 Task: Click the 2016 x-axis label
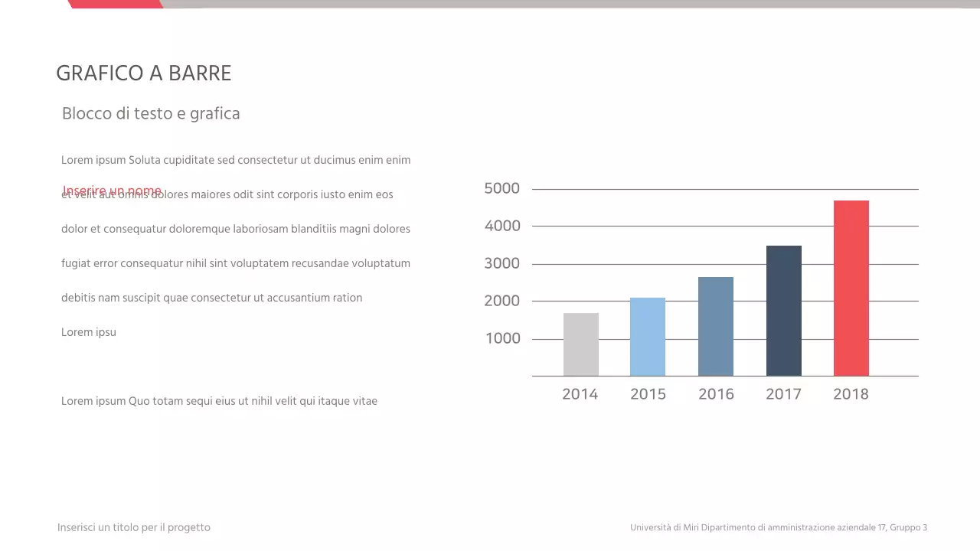(716, 394)
